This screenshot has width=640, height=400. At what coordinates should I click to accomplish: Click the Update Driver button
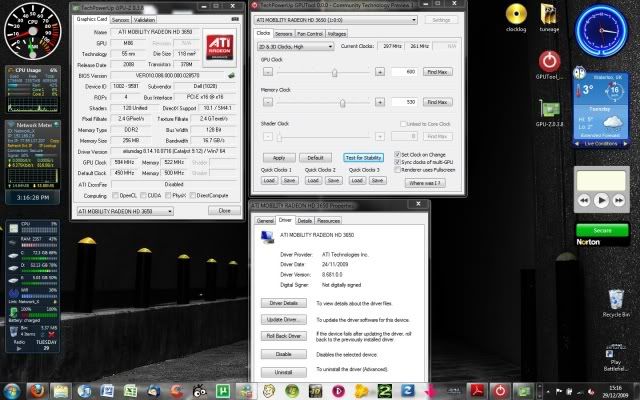click(284, 320)
